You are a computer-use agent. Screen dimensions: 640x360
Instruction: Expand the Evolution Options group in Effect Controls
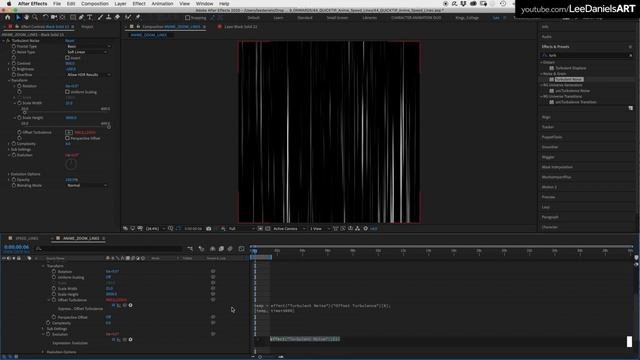(9, 174)
